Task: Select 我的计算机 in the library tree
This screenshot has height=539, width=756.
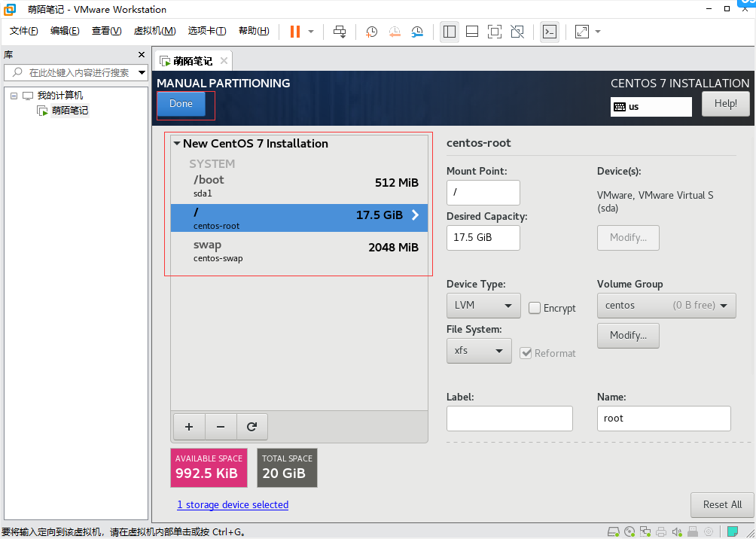Action: 60,96
